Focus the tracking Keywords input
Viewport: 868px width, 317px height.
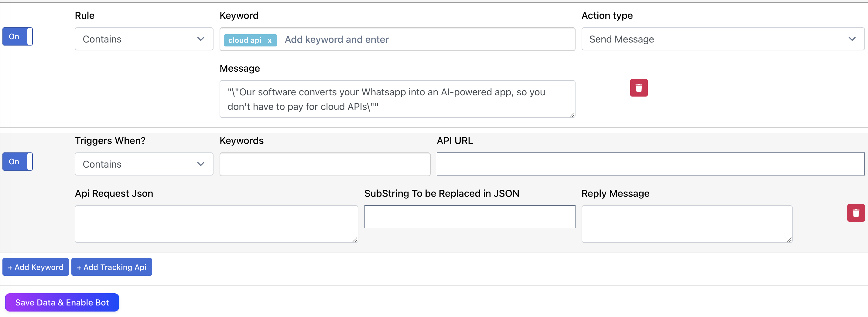tap(325, 164)
